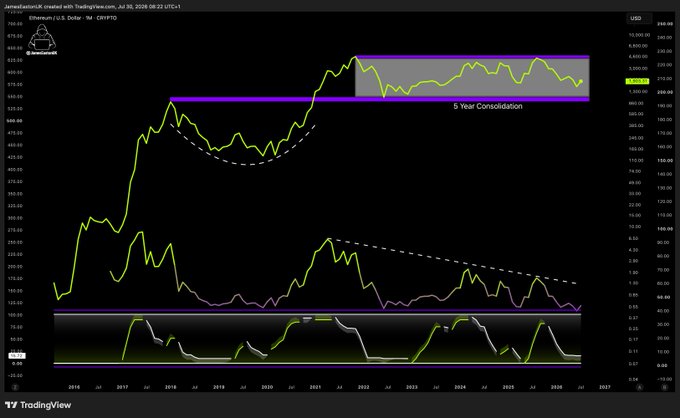Click the gray consolidation rectangle

point(472,77)
